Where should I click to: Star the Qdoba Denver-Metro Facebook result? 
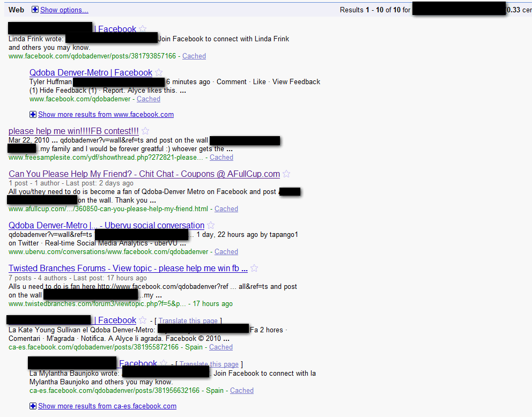coord(159,72)
